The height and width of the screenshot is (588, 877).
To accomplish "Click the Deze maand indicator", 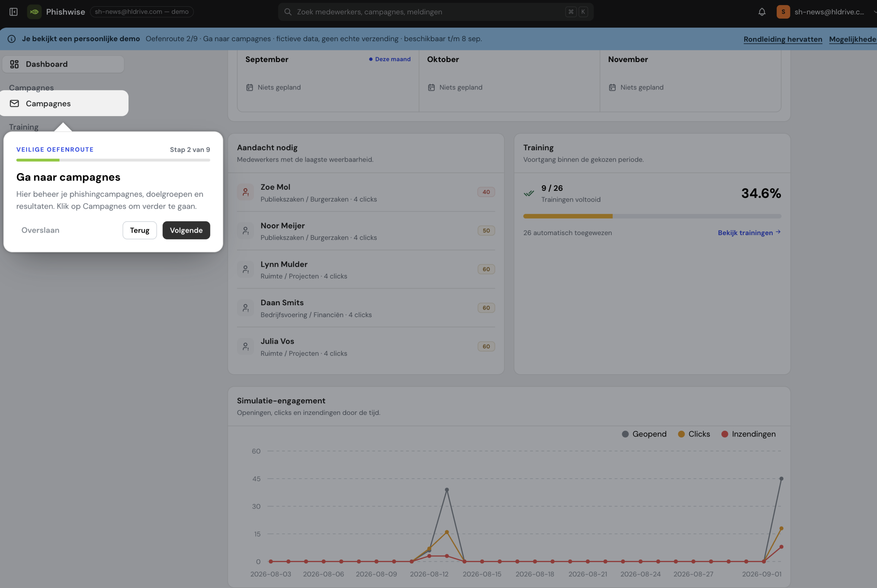I will tap(390, 59).
